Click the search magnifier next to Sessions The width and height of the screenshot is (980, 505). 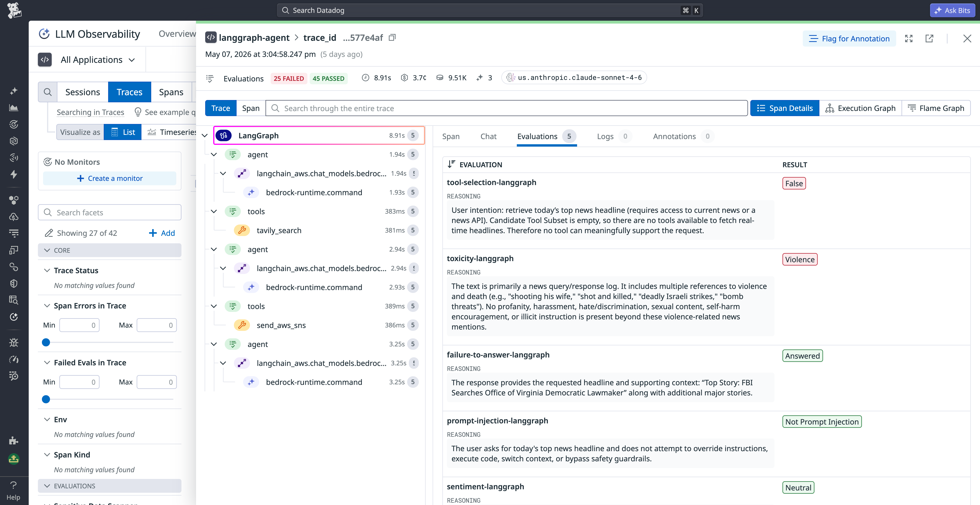[47, 92]
